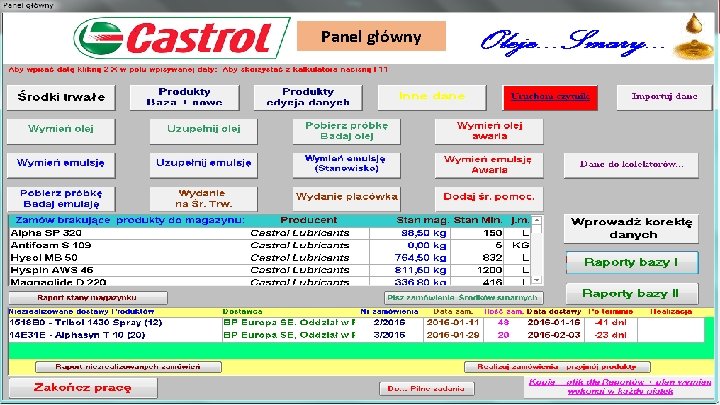Click Dodaj śr. pomoc. button
The image size is (720, 405).
tap(489, 199)
